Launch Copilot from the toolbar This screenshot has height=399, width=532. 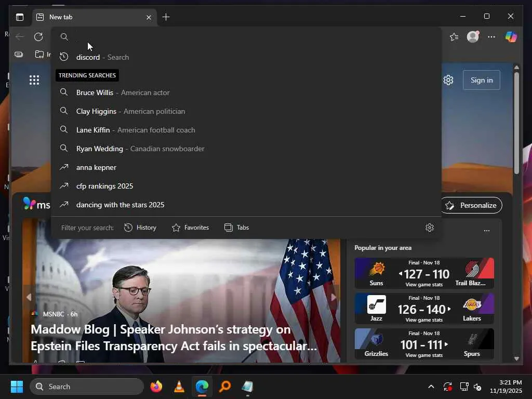click(511, 37)
